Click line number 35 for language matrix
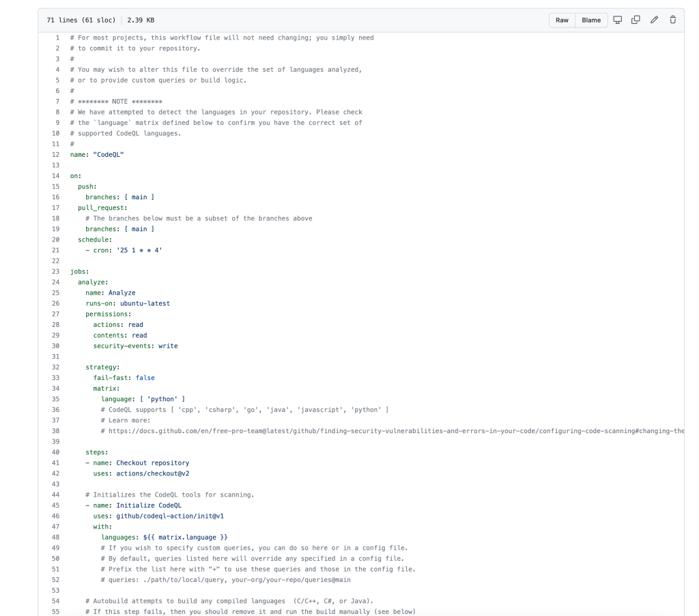This screenshot has width=699, height=616. (x=55, y=399)
